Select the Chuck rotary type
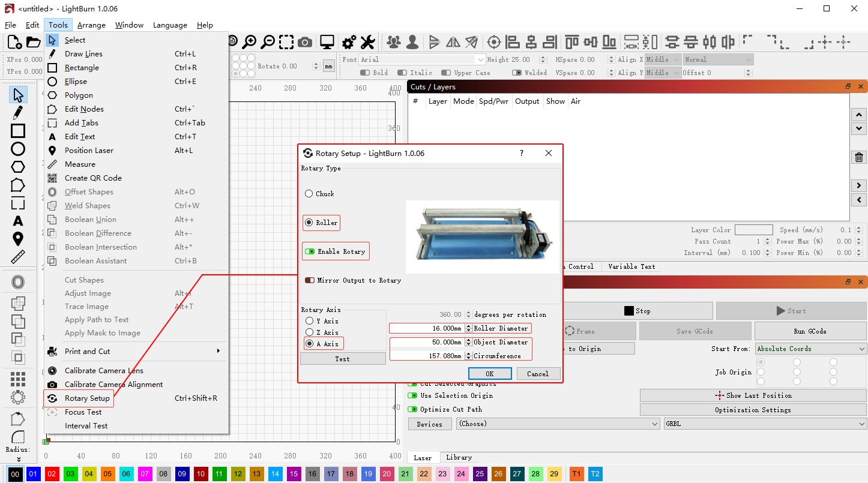This screenshot has width=868, height=483. coord(320,194)
